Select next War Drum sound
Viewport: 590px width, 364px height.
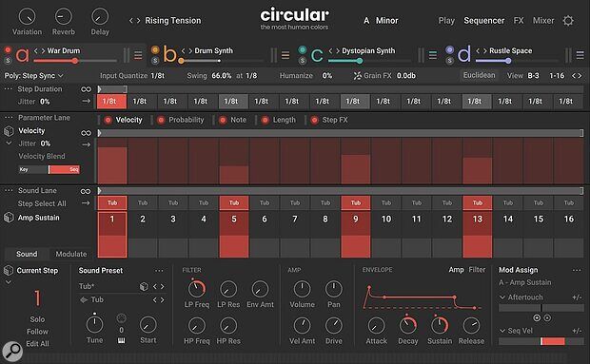(x=43, y=50)
